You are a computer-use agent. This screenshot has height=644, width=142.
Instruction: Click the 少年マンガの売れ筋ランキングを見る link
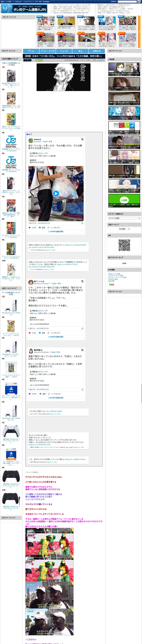click(11, 64)
